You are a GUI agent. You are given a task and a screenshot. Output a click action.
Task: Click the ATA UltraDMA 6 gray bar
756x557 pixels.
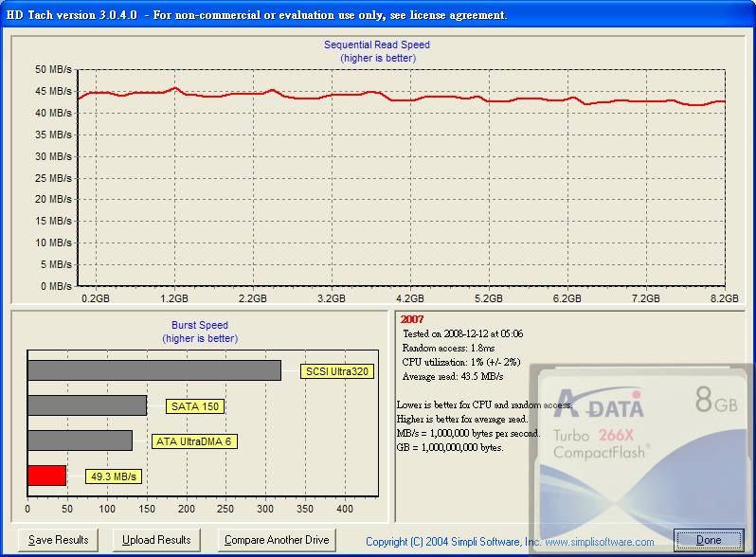[80, 440]
